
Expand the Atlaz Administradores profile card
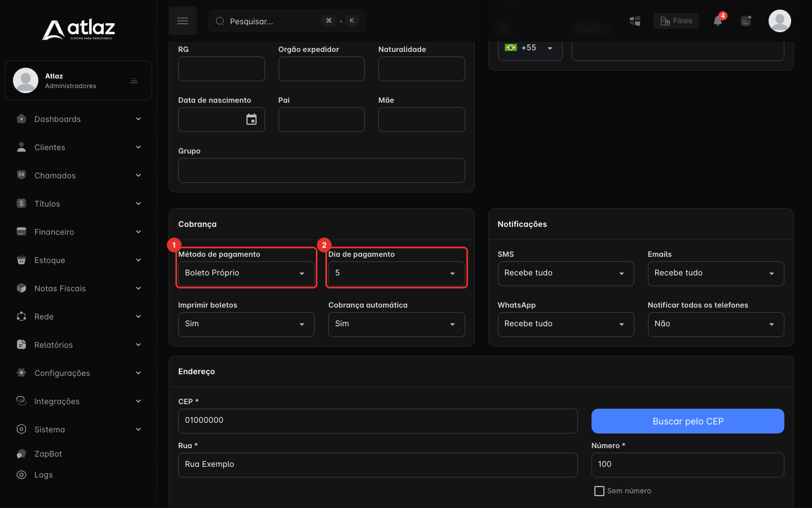coord(78,81)
